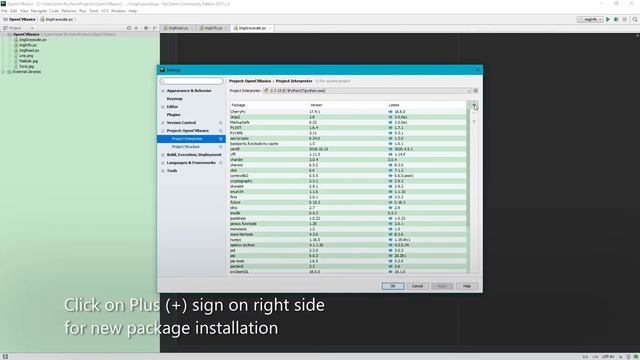
Task: Click the update arrow icon next to CherryPy's latest version
Action: point(391,111)
